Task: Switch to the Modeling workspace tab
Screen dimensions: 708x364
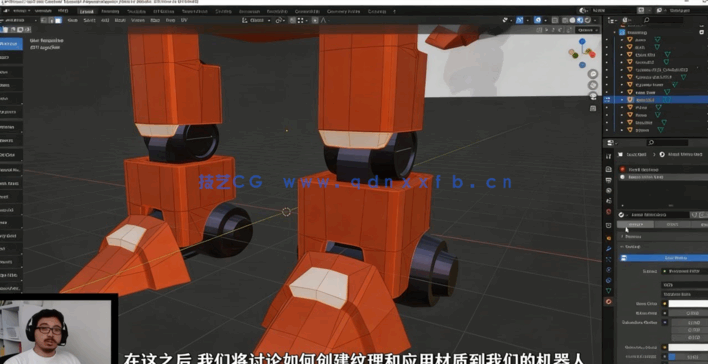Action: coord(110,11)
